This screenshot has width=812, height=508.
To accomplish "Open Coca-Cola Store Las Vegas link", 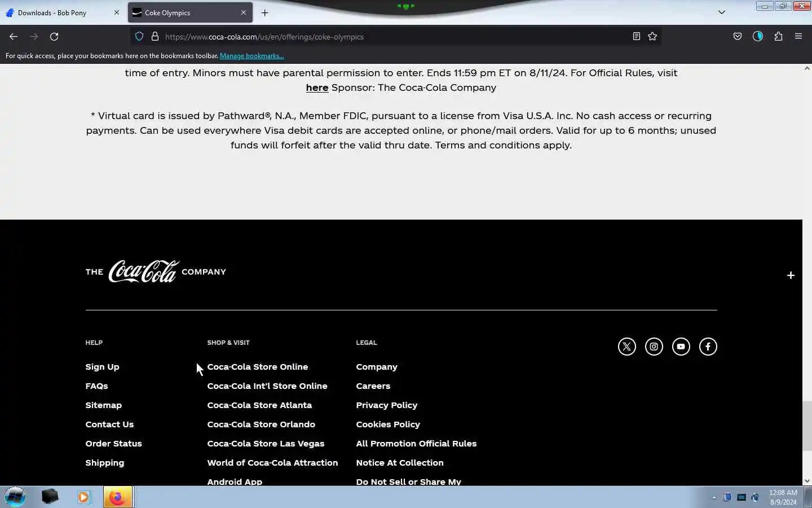I will 266,444.
